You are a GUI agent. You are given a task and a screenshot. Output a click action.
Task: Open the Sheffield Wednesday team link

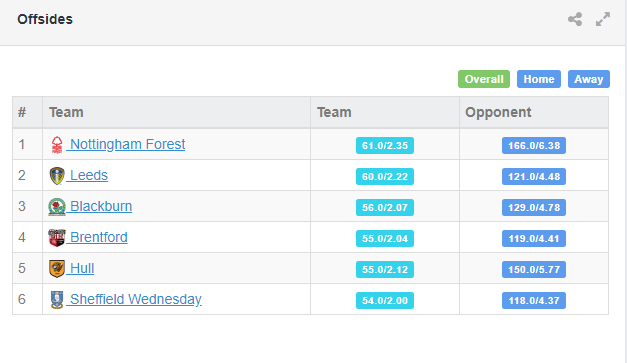click(135, 299)
